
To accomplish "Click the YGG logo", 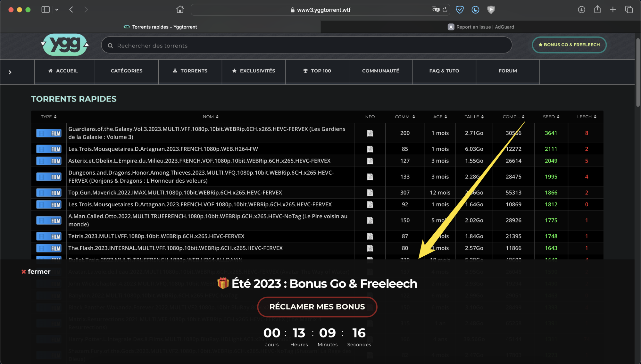I will coord(65,45).
